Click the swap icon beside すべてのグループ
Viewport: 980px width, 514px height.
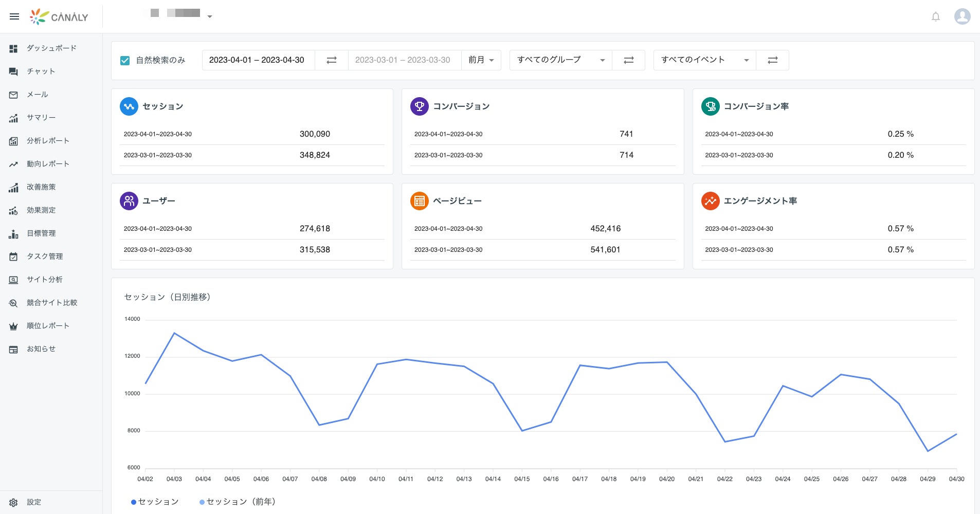(x=628, y=60)
